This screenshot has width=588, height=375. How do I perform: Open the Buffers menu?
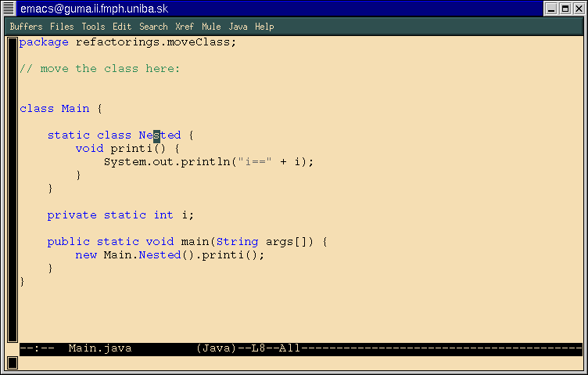pyautogui.click(x=27, y=27)
